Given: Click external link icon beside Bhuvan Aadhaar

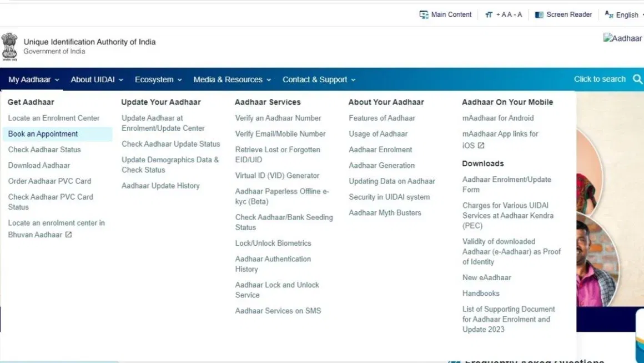Looking at the screenshot, I should click(x=68, y=235).
